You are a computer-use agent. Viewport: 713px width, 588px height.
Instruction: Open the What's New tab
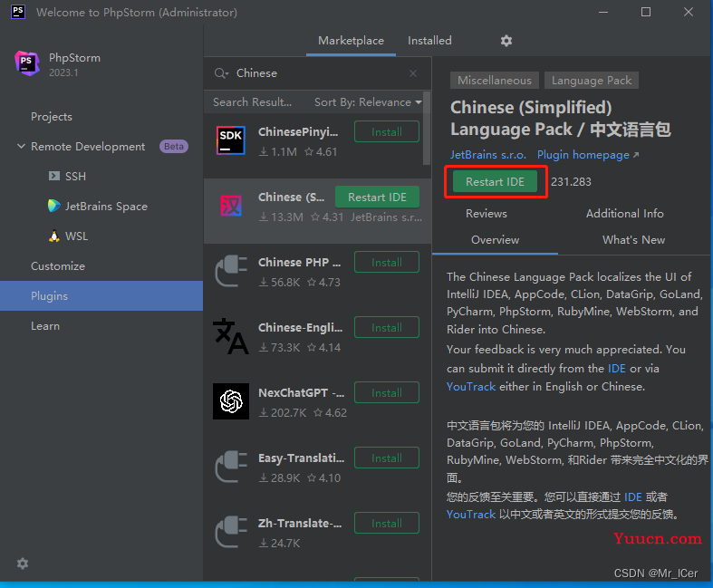tap(633, 240)
